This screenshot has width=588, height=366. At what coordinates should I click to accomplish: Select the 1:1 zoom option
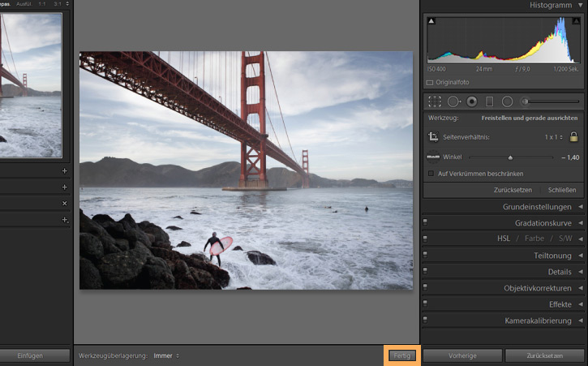click(42, 4)
